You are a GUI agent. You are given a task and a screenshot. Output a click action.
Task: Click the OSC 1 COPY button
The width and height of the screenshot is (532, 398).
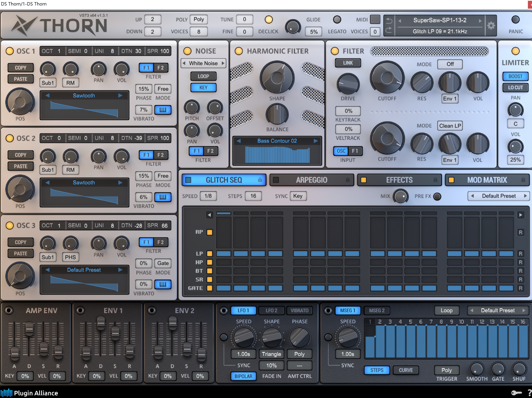pyautogui.click(x=20, y=67)
